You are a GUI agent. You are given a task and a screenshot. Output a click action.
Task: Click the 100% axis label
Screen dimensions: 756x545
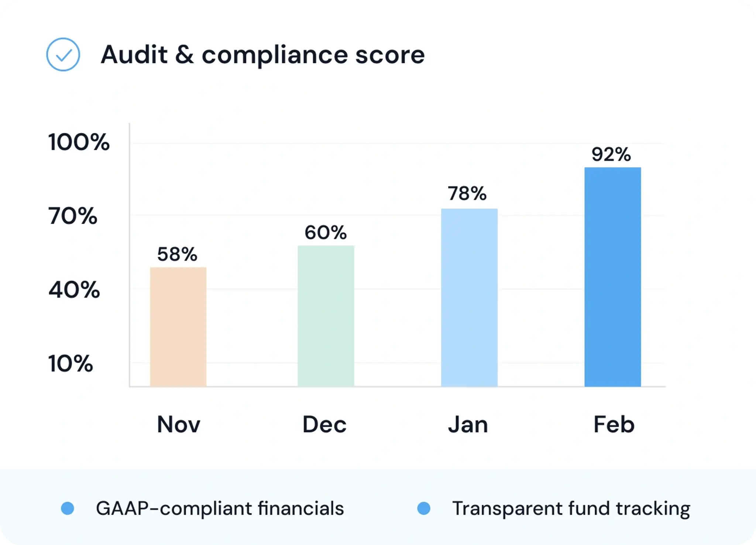pyautogui.click(x=79, y=142)
